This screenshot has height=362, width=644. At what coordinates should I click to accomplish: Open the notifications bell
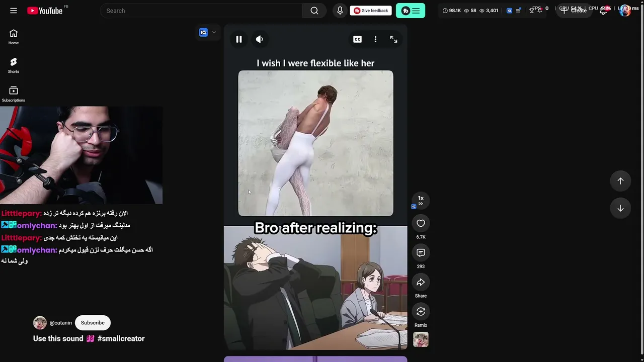point(603,11)
